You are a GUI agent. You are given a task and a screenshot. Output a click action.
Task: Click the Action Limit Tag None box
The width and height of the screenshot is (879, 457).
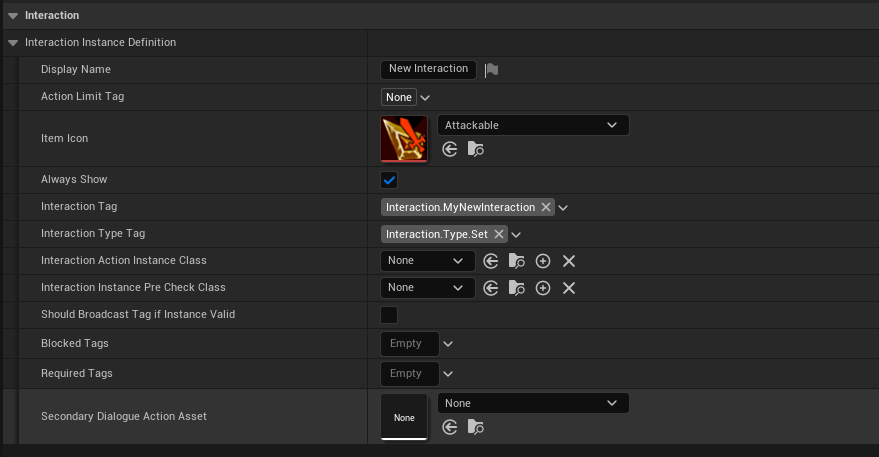399,97
